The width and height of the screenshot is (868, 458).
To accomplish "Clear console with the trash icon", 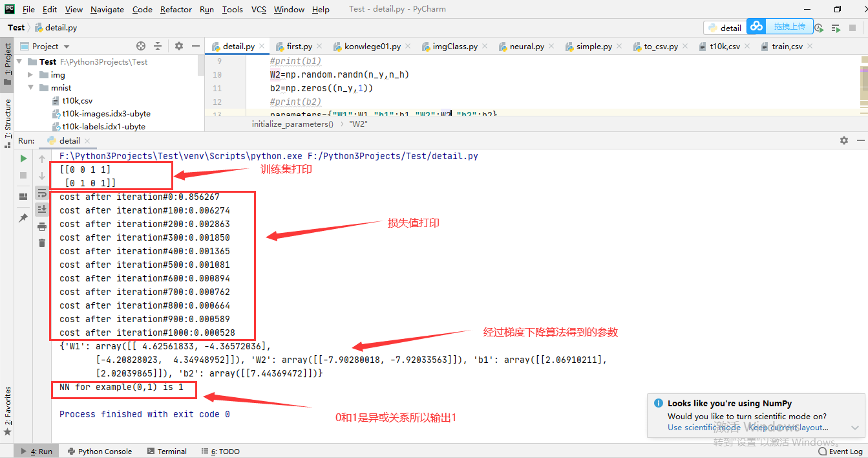I will pyautogui.click(x=42, y=243).
